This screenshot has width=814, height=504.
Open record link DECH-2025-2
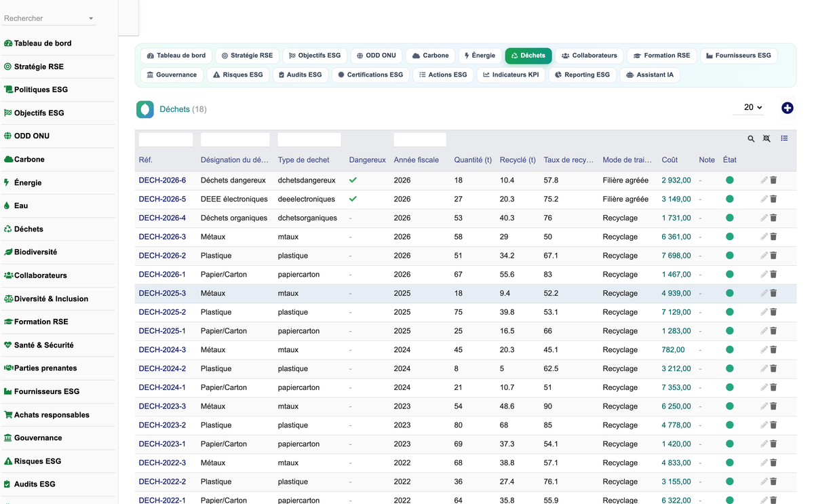162,312
